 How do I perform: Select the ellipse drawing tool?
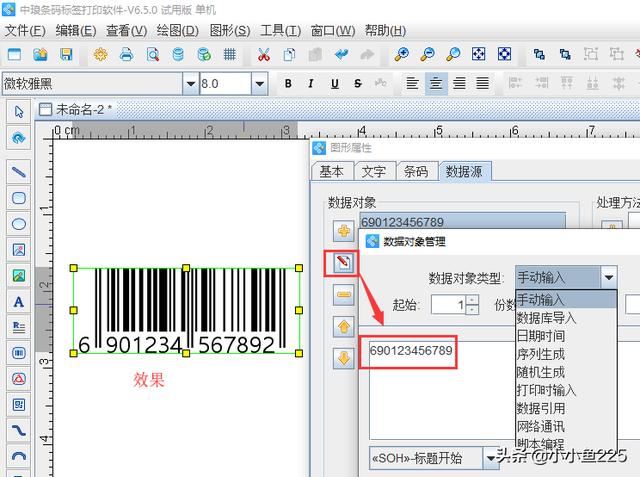pos(19,224)
